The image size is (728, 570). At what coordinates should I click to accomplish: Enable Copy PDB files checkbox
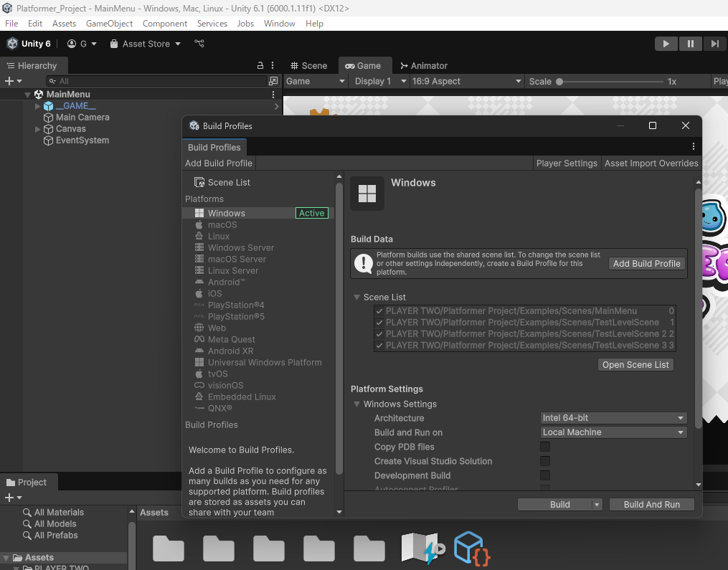click(x=545, y=447)
